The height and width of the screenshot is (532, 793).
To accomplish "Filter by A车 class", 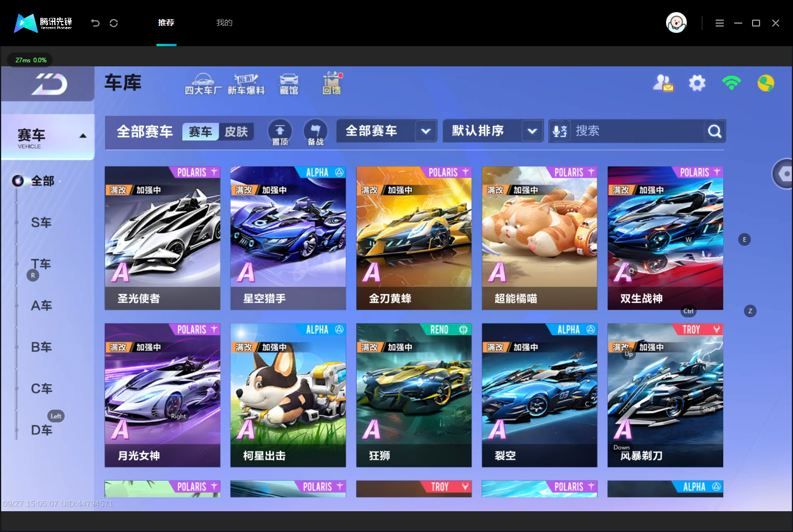I will click(x=42, y=306).
